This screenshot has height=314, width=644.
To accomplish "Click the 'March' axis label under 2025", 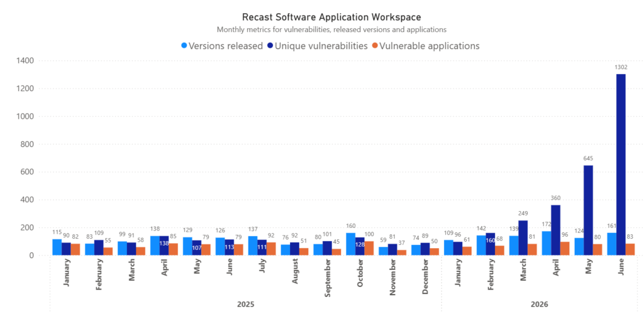I will (131, 271).
